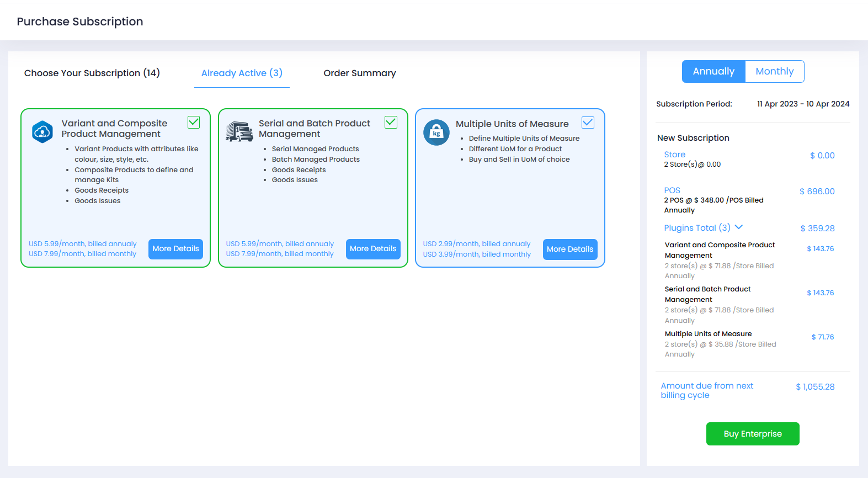This screenshot has height=478, width=868.
Task: View More Details for Variant and Composite
Action: point(175,249)
